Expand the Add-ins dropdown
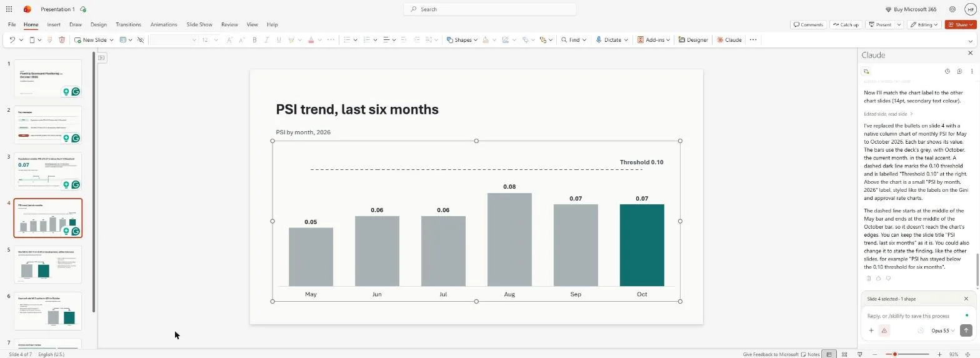Screen dimensions: 980x358 668,40
